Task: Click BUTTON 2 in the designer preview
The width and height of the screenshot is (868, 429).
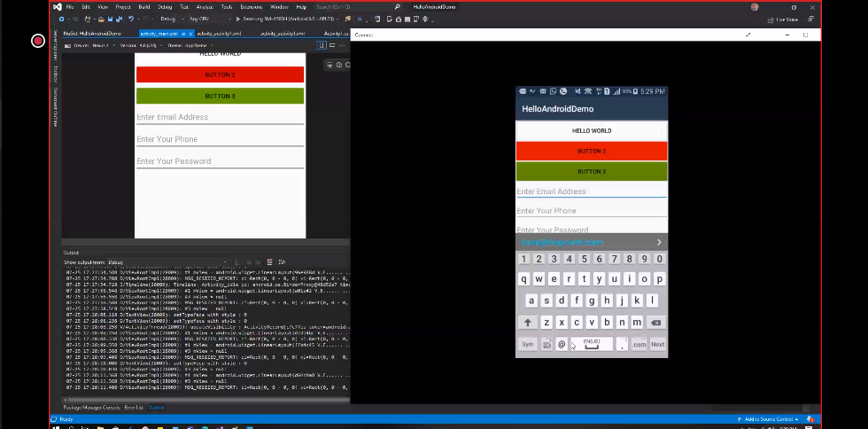Action: click(220, 74)
